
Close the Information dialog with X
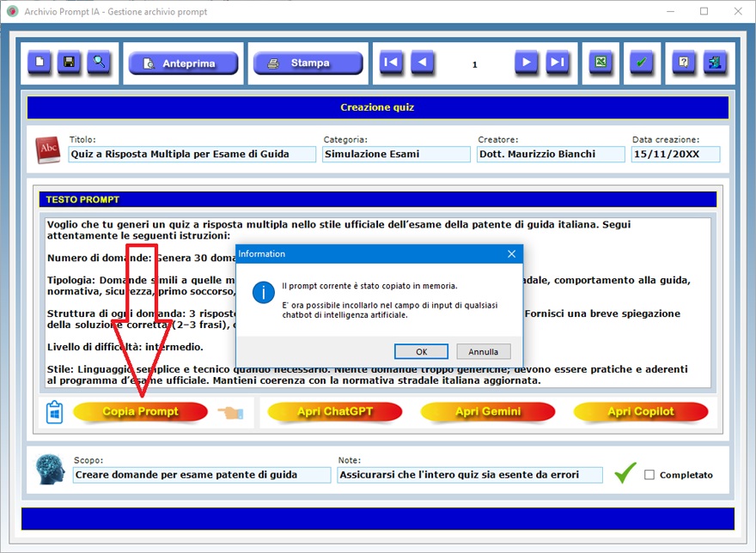(511, 254)
